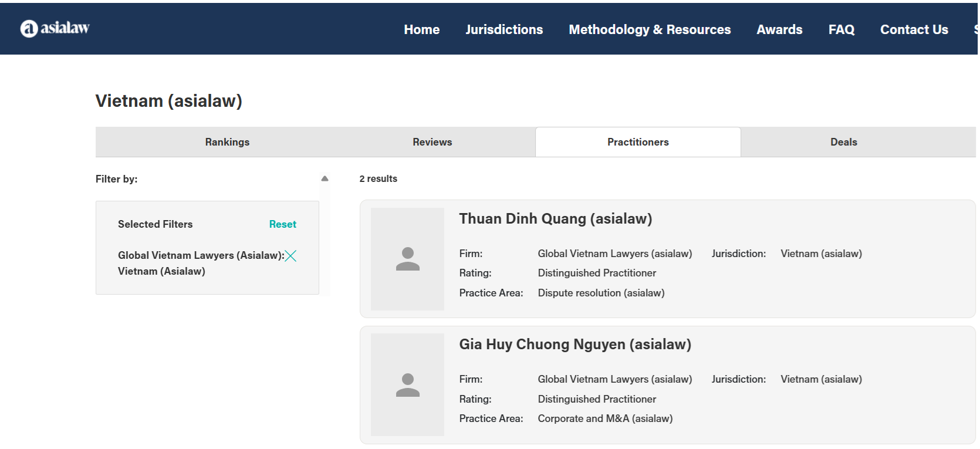Click Global Vietnam Lawyers firm for Gia Huy Chuong
This screenshot has height=449, width=980.
point(614,379)
